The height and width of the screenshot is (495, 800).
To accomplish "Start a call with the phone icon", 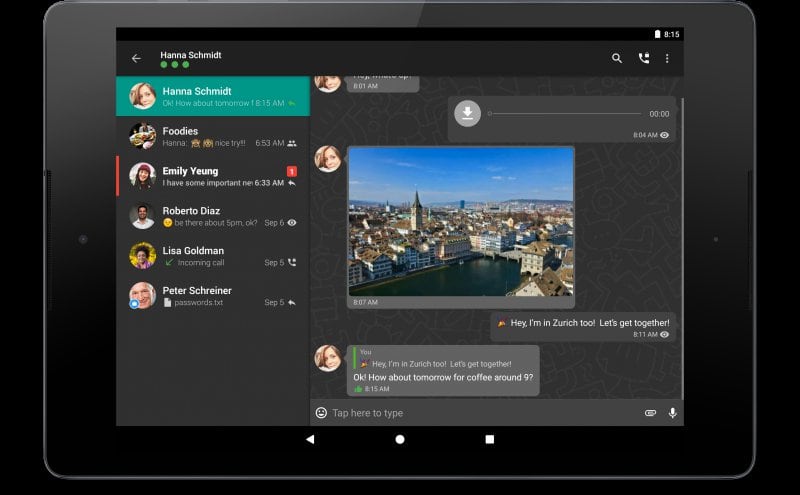I will [644, 58].
